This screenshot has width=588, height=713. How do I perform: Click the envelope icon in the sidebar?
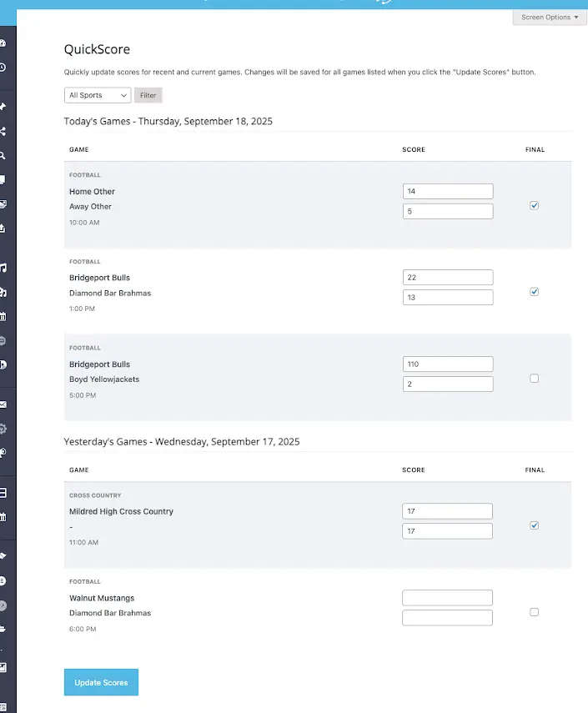(3, 404)
